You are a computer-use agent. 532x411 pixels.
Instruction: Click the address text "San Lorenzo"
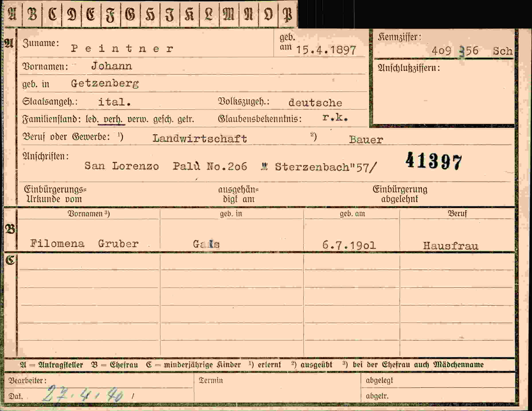coord(122,166)
